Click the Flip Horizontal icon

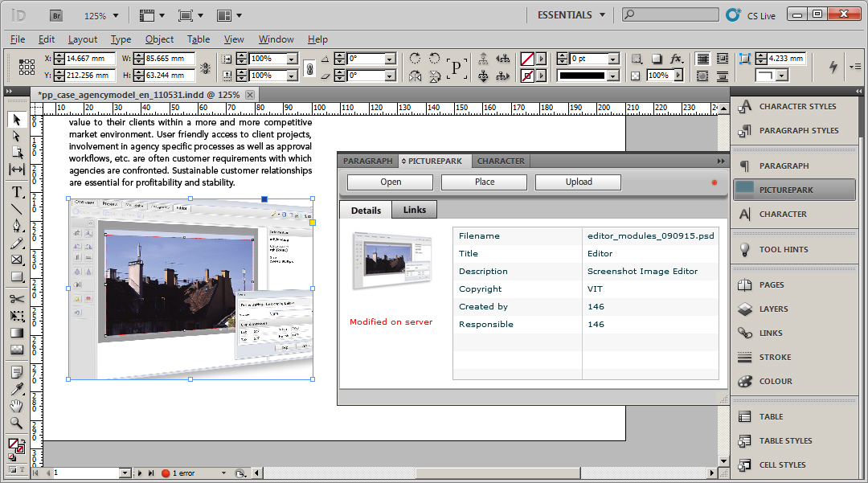415,76
